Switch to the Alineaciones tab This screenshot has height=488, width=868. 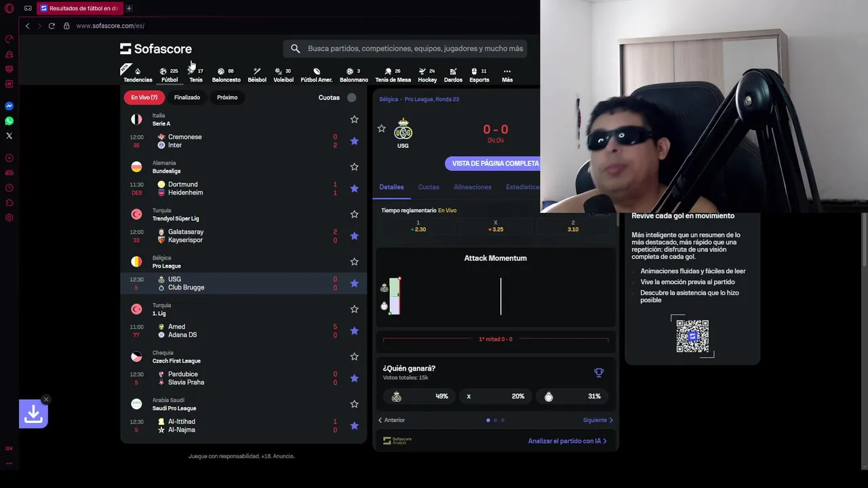(x=473, y=187)
